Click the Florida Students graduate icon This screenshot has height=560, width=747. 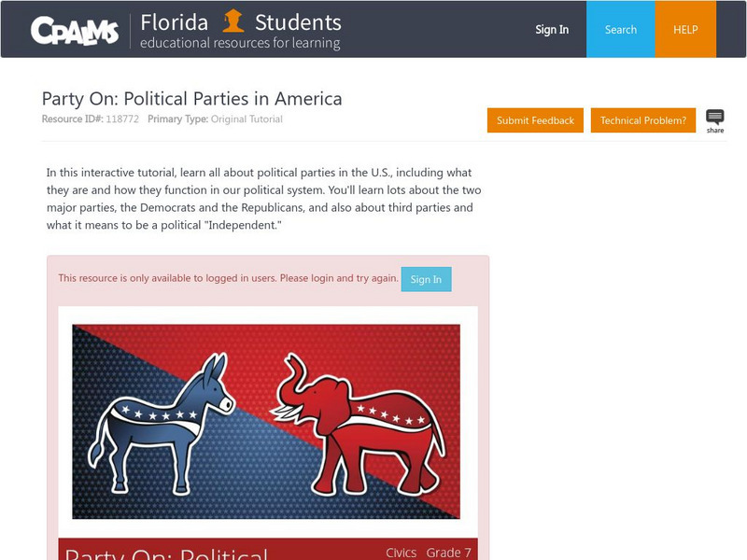coord(233,21)
